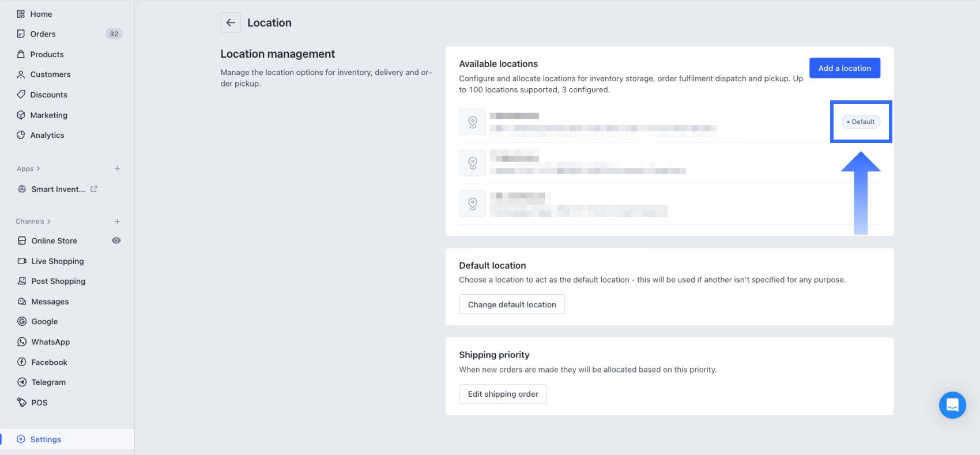Screen dimensions: 980x455
Task: Click Edit shipping order button
Action: (x=503, y=394)
